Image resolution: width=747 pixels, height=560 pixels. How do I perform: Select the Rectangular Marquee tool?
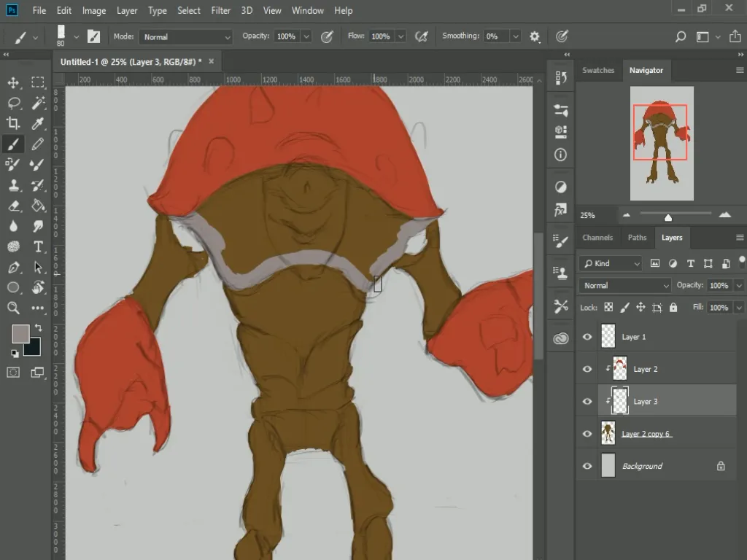click(38, 82)
